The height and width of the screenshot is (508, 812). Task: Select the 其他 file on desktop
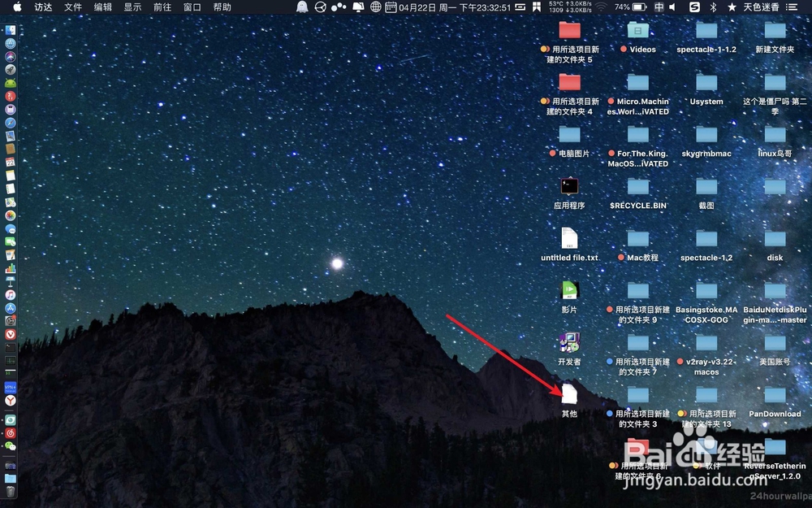point(569,400)
